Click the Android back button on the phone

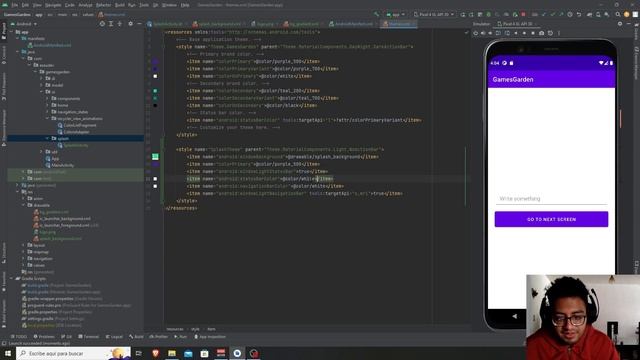click(x=515, y=316)
